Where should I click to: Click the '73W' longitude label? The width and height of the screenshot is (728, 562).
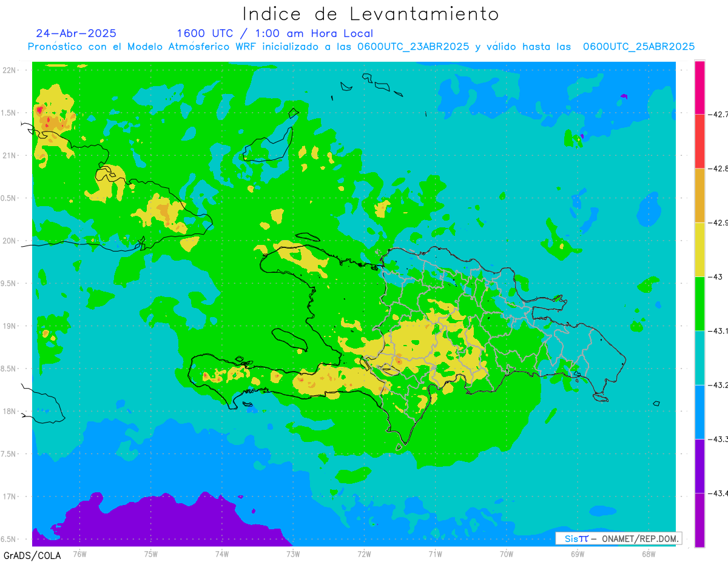tap(293, 554)
